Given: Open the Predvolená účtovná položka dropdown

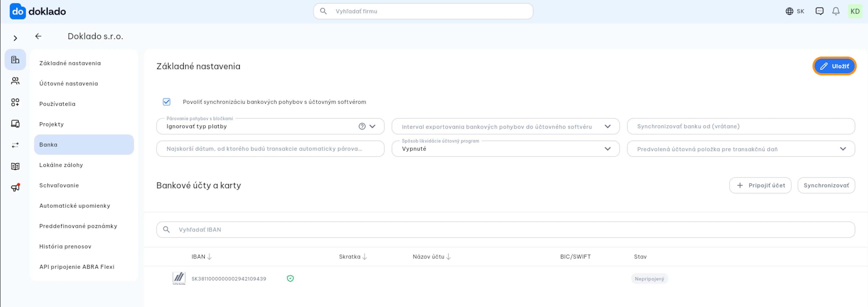Looking at the screenshot, I should point(741,148).
